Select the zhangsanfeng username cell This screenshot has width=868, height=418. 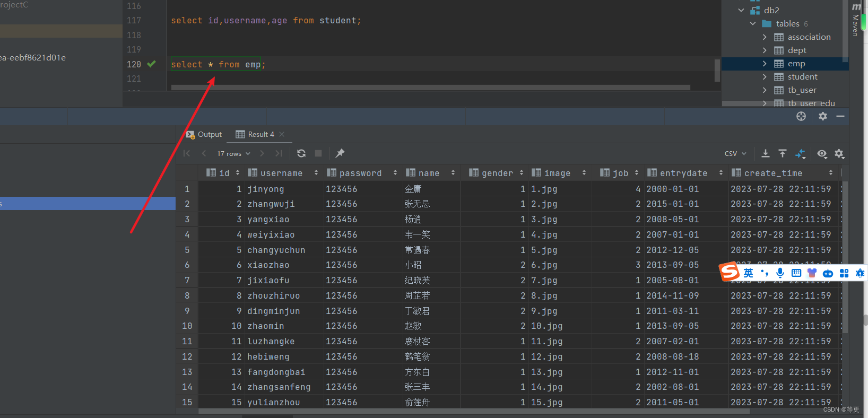284,387
